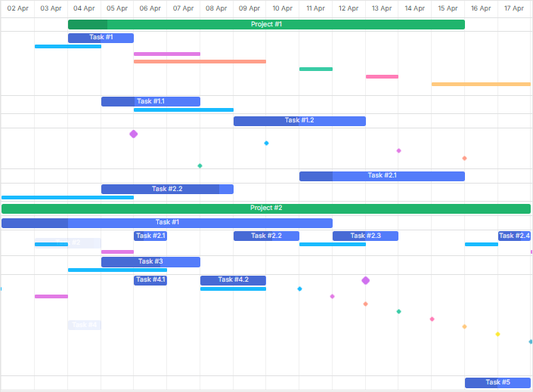Select the Task #4.2 bar
Screen dimensions: 533x392
pos(233,280)
